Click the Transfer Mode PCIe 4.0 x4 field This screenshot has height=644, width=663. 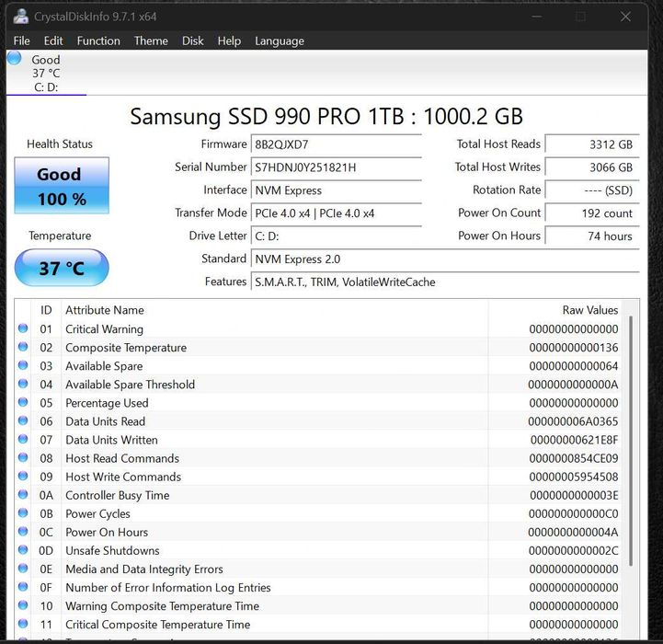[337, 213]
